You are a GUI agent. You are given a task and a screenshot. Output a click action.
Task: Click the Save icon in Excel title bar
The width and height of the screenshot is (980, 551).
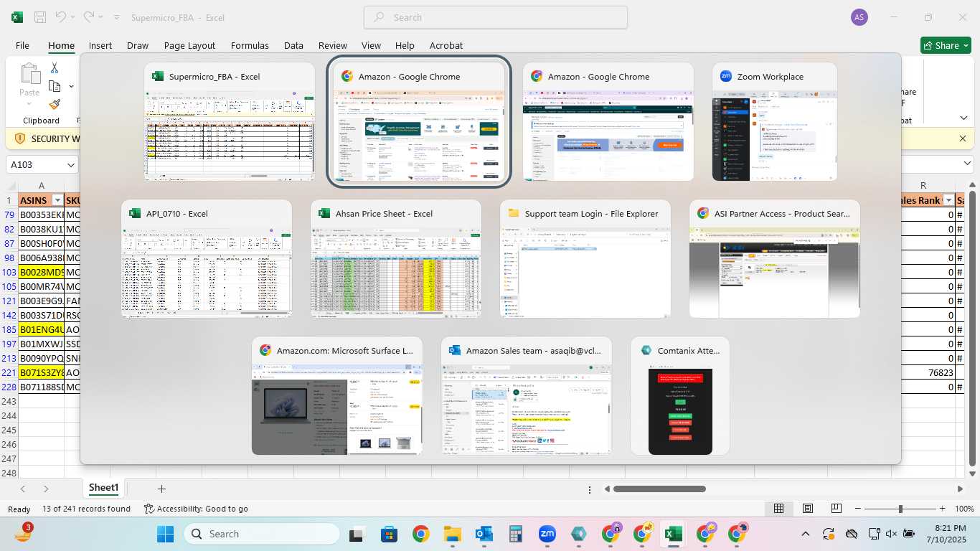40,17
